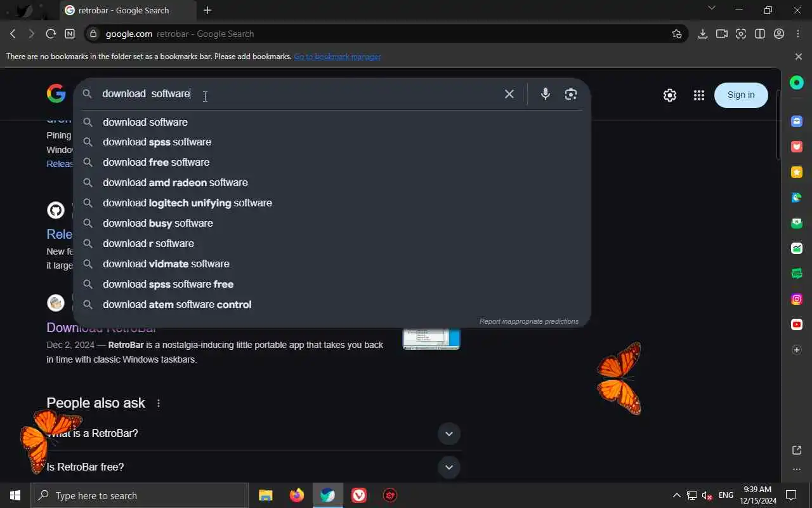Viewport: 812px width, 508px height.
Task: Click the GitHub favicon in the search results
Action: 56,210
